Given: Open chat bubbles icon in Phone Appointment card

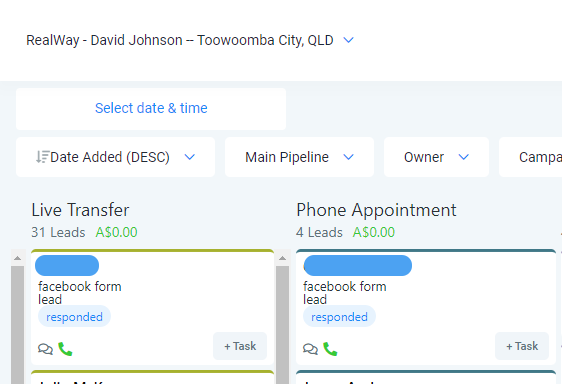Looking at the screenshot, I should coord(310,349).
